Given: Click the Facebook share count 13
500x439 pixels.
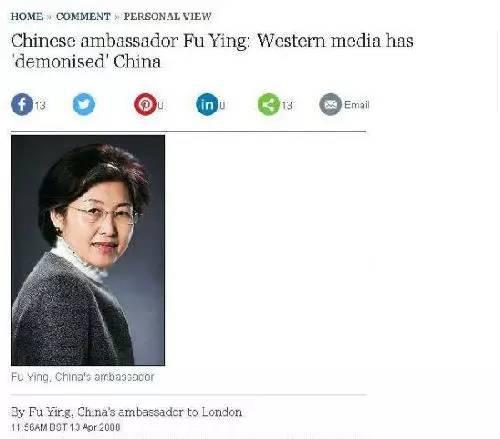Looking at the screenshot, I should (40, 106).
